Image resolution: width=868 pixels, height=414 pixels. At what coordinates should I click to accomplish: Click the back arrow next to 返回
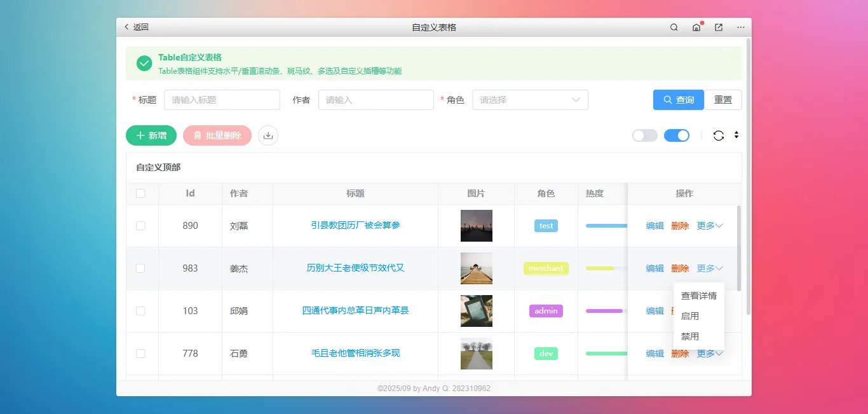tap(126, 27)
